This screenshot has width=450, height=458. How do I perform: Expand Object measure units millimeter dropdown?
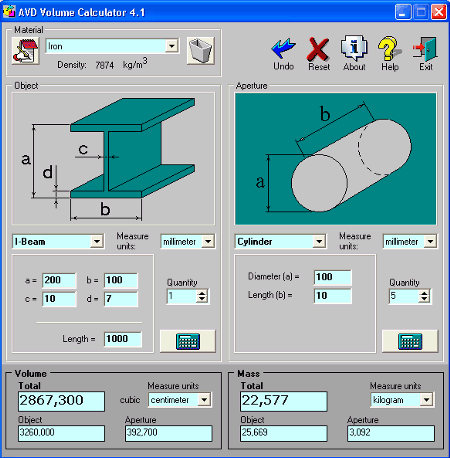(208, 241)
